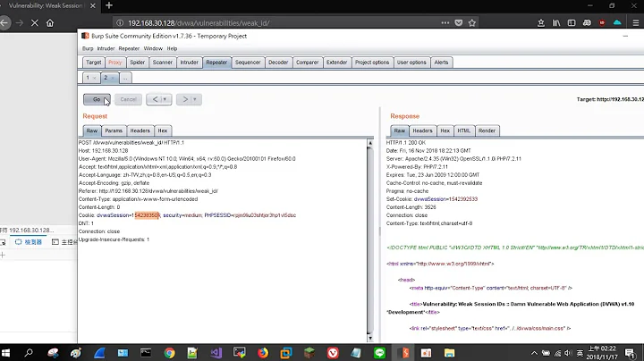Stop loading the page in Firefox
The height and width of the screenshot is (361, 644).
pos(35,23)
